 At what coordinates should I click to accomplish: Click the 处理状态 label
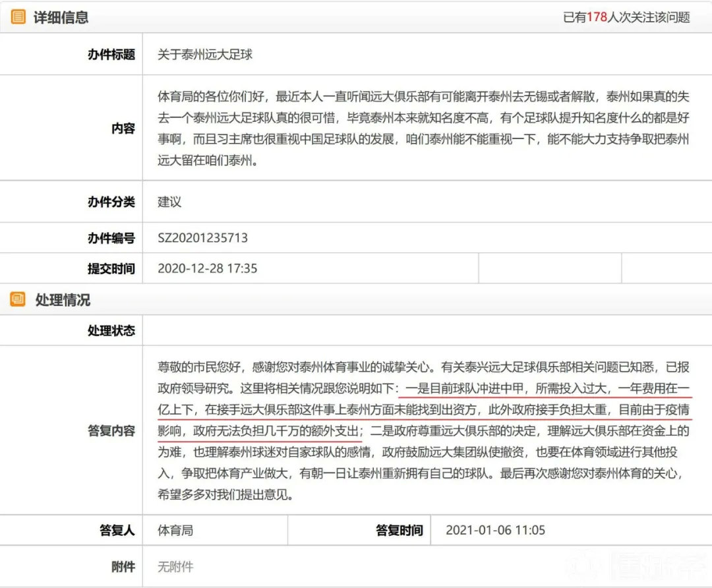pos(111,330)
